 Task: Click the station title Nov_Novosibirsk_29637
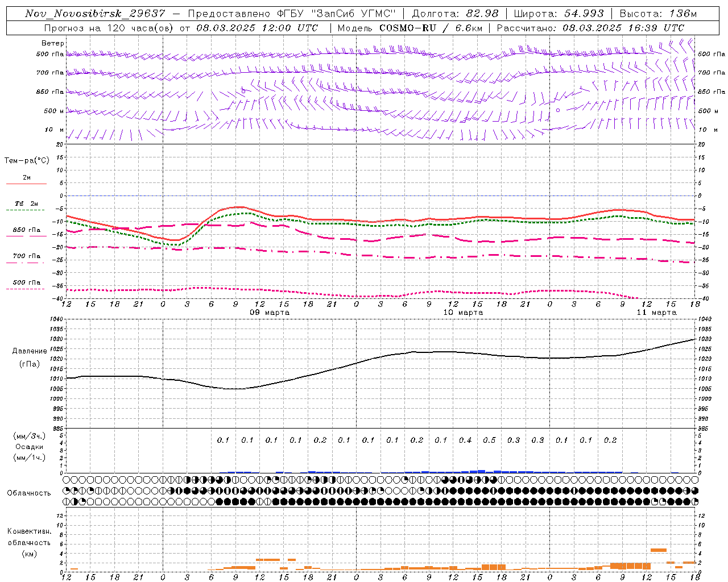coord(95,14)
